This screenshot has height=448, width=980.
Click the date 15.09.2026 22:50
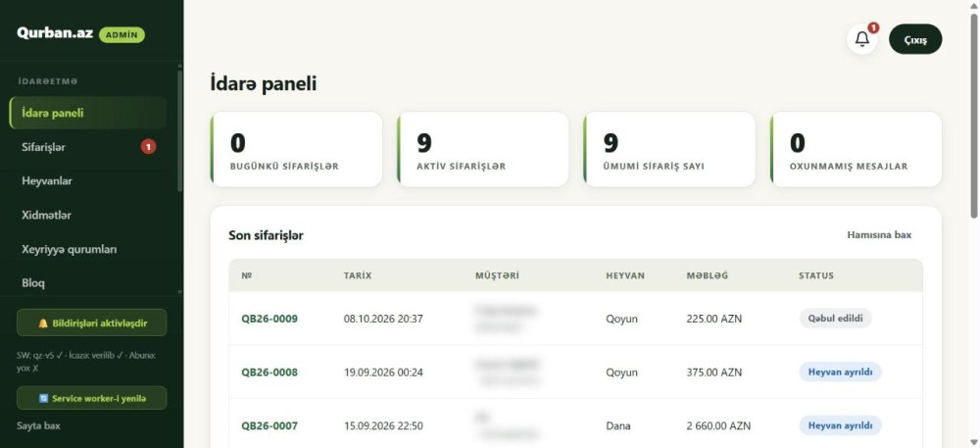pos(383,426)
